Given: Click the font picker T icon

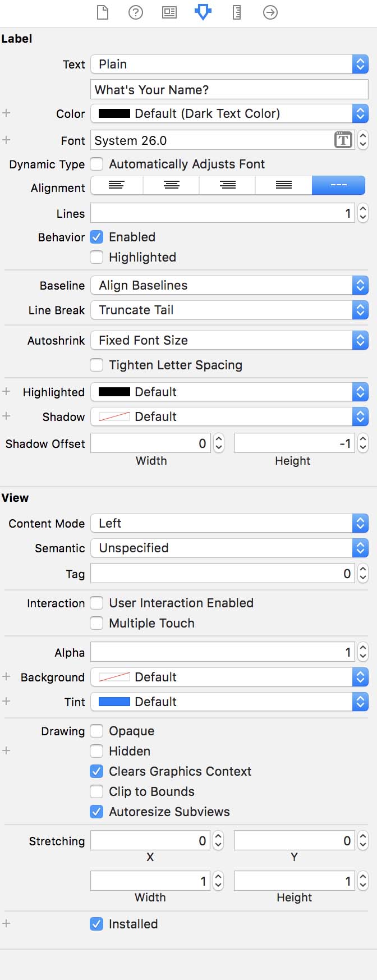Looking at the screenshot, I should pyautogui.click(x=343, y=140).
